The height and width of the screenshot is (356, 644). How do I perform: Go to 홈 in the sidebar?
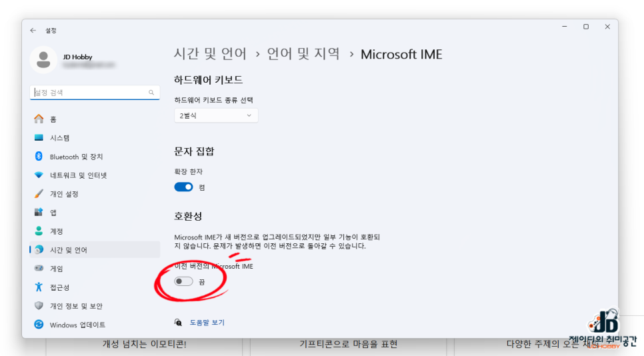pos(95,119)
